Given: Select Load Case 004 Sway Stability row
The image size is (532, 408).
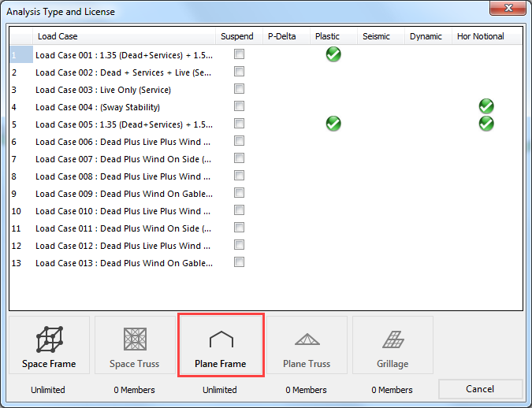Looking at the screenshot, I should 98,107.
